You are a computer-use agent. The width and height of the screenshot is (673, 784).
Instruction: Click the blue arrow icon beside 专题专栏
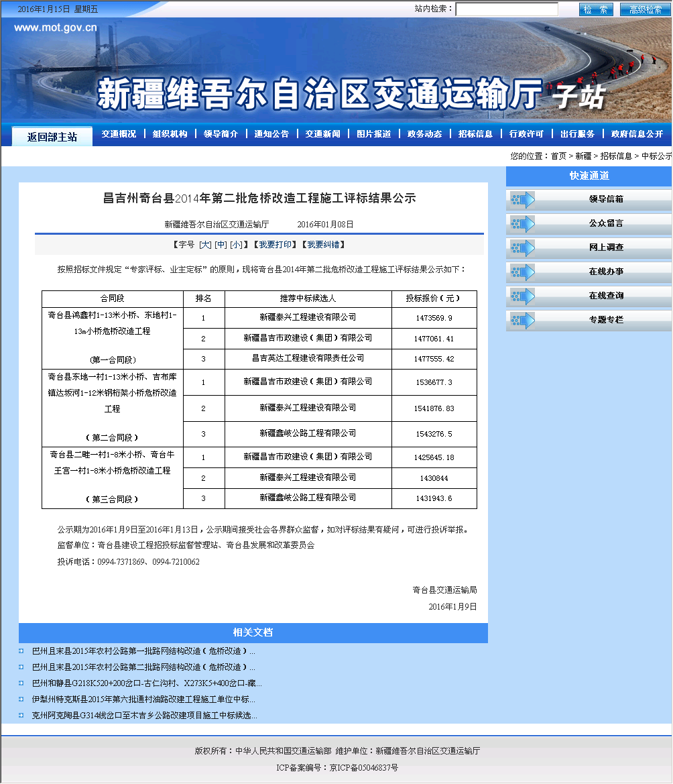(x=523, y=321)
